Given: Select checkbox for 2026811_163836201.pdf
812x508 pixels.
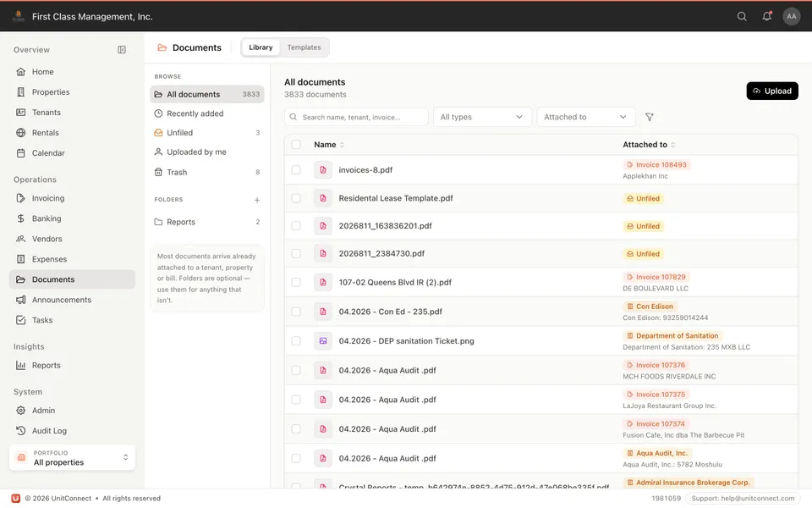Looking at the screenshot, I should click(x=296, y=226).
